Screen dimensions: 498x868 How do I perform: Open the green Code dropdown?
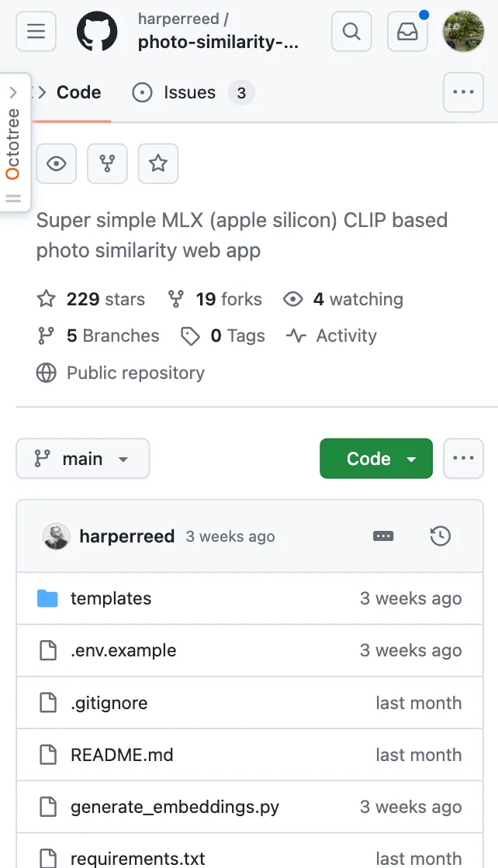(x=376, y=459)
